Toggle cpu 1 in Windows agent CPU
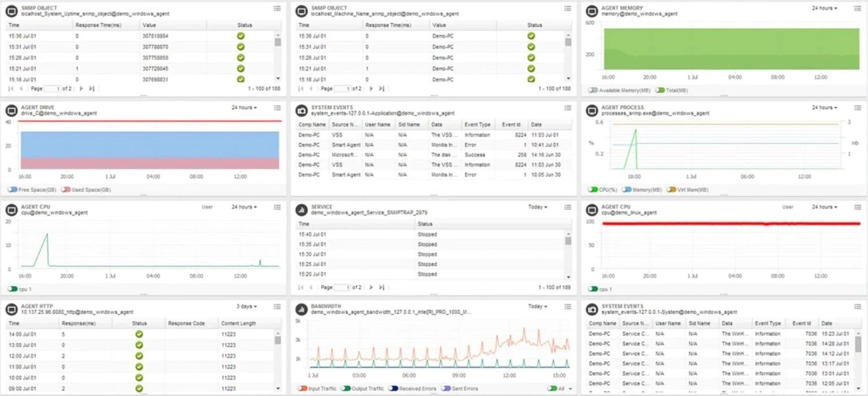This screenshot has width=868, height=396. point(13,289)
